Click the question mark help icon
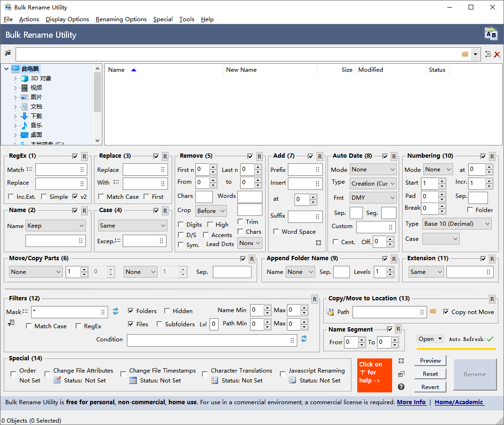This screenshot has height=425, width=504. (x=401, y=387)
